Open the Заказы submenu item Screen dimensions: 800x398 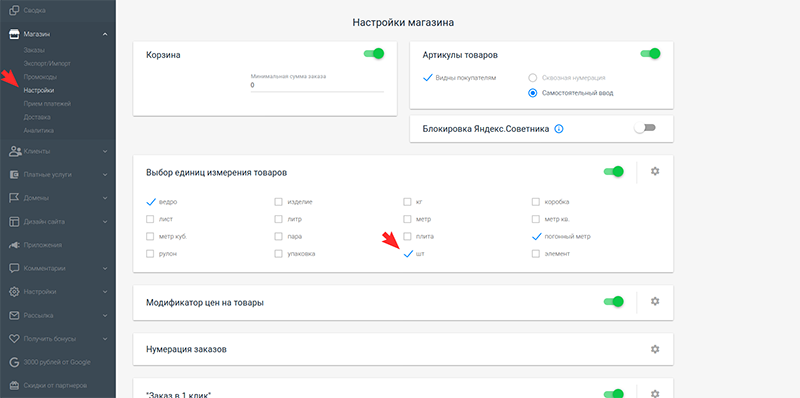[34, 50]
